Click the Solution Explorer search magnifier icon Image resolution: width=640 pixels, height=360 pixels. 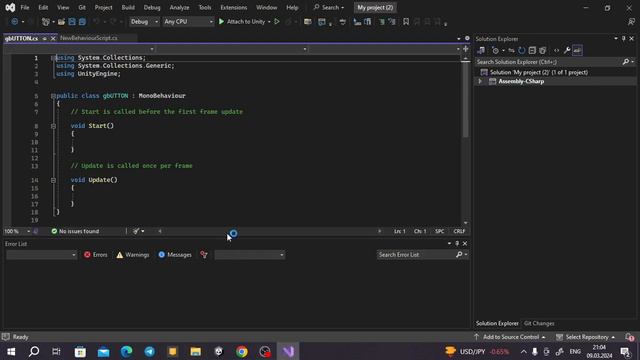click(x=626, y=62)
